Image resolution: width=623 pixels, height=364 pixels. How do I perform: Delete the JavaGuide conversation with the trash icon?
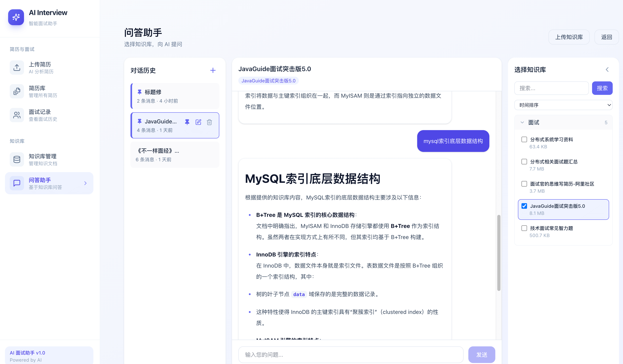(x=209, y=122)
